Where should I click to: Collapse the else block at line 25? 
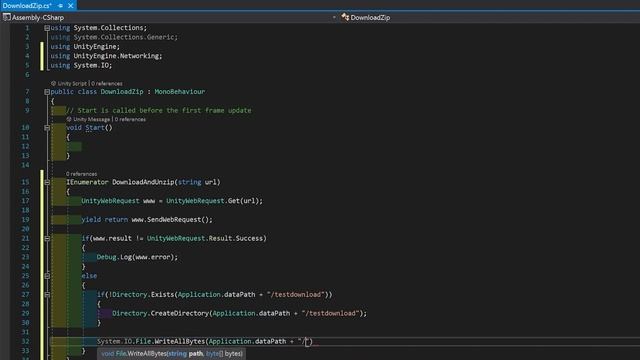(47, 276)
